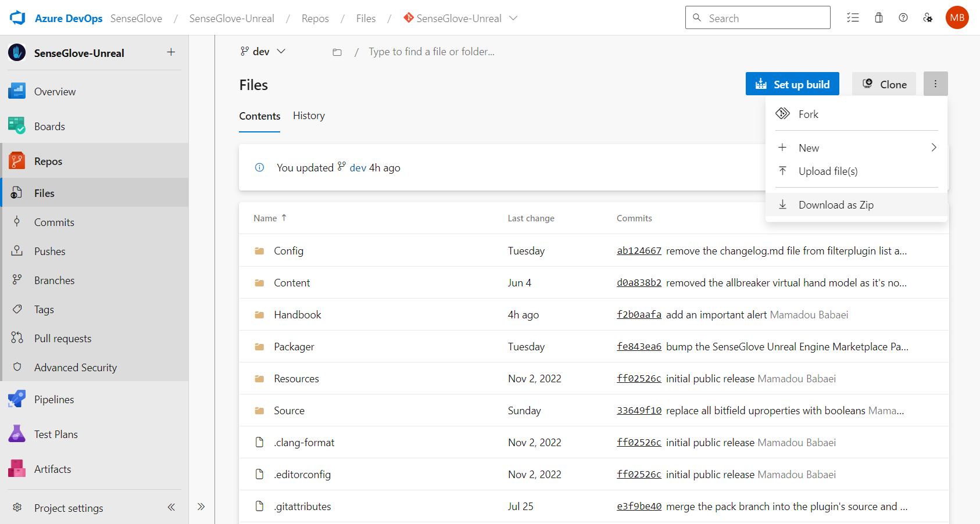Screen dimensions: 980x524
Task: Open commit f2b0aafa link
Action: coord(638,314)
